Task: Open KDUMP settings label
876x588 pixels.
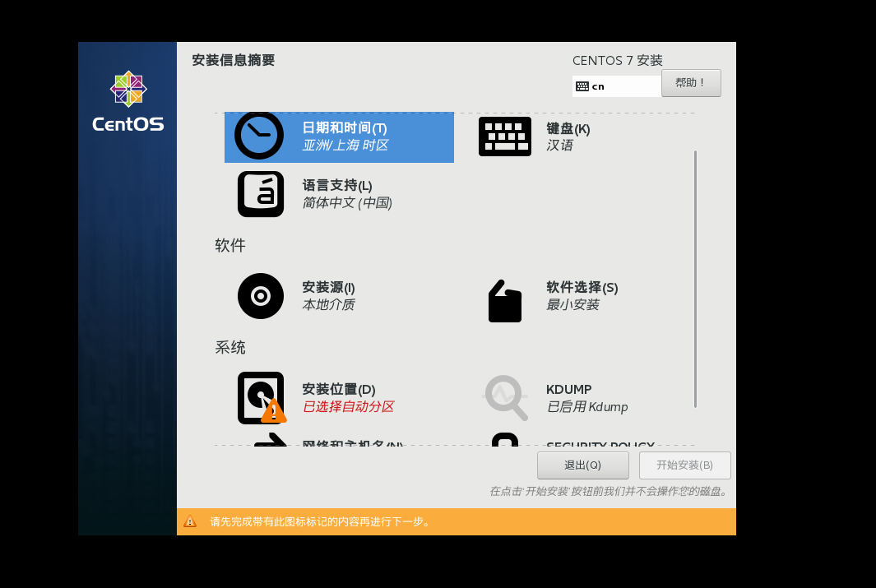Action: 568,389
